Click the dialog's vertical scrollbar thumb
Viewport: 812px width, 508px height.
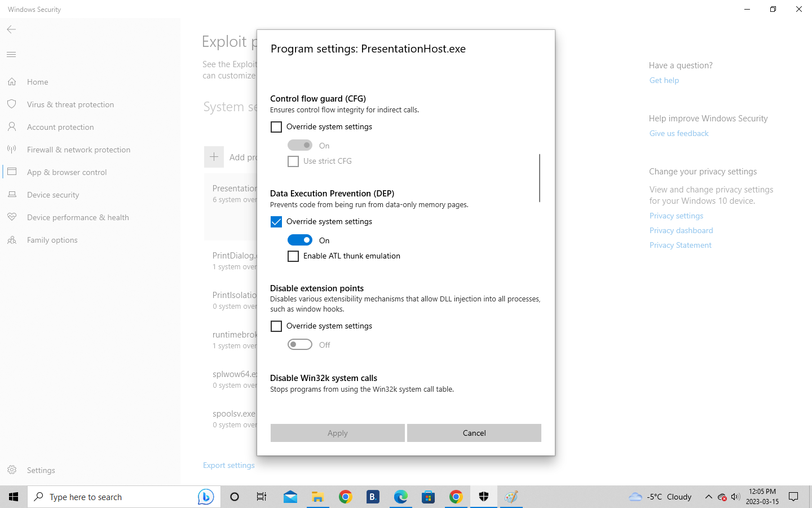click(540, 178)
